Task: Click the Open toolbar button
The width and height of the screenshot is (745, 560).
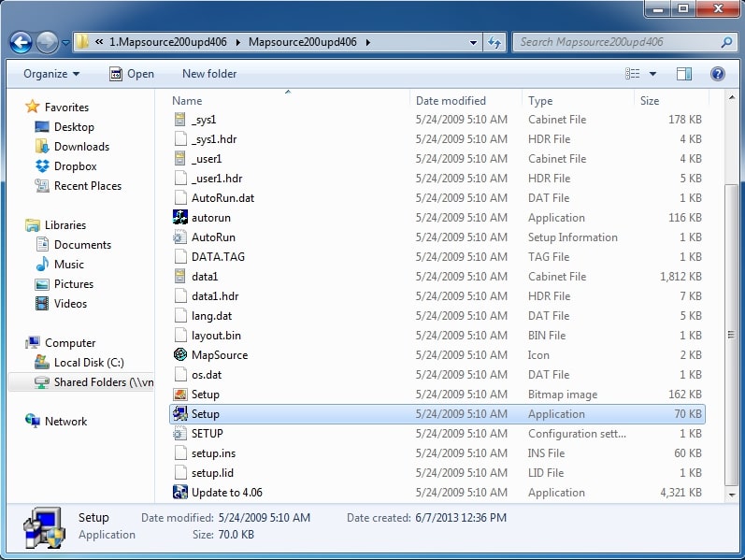Action: (x=132, y=74)
